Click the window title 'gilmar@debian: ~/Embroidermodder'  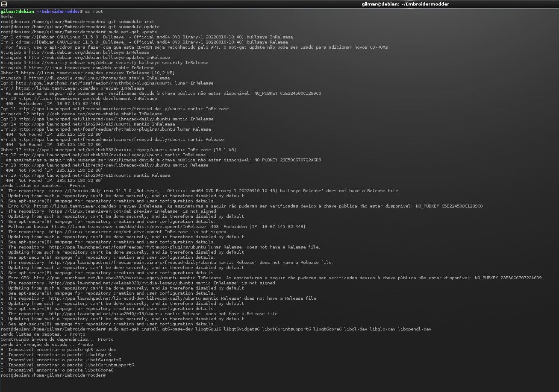click(x=405, y=4)
